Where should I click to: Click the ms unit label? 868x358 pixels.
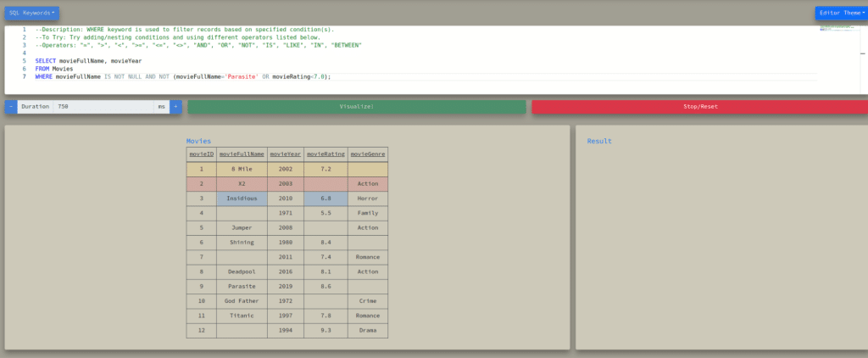click(x=162, y=106)
